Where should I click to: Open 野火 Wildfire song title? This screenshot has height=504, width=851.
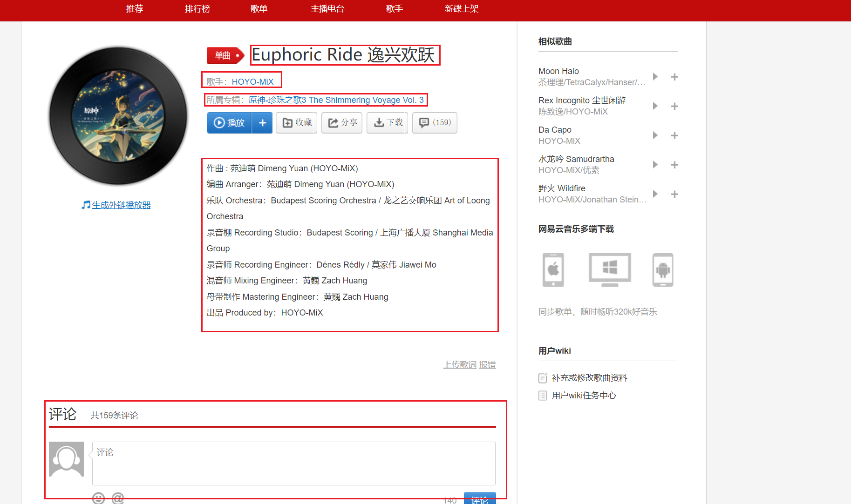562,188
